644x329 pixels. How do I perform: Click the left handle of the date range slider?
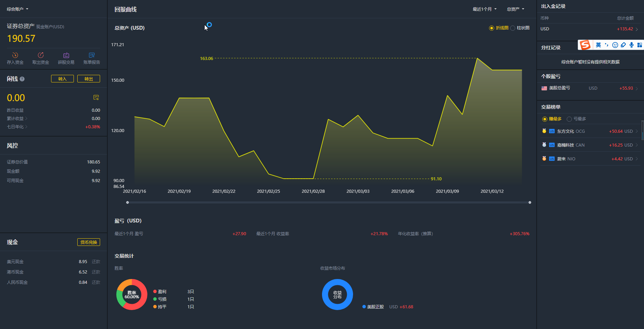(128, 202)
